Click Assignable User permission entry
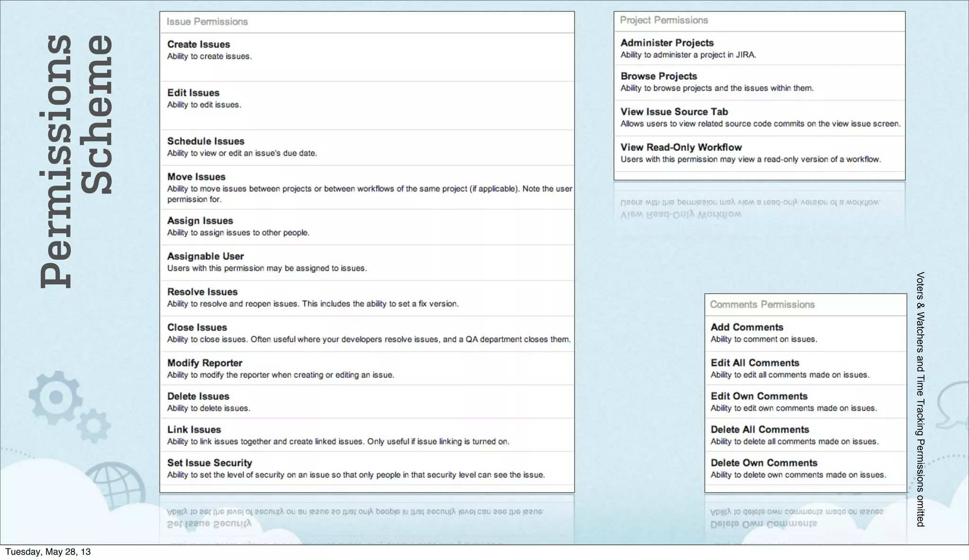Viewport: 969px width, 560px height. click(x=205, y=256)
